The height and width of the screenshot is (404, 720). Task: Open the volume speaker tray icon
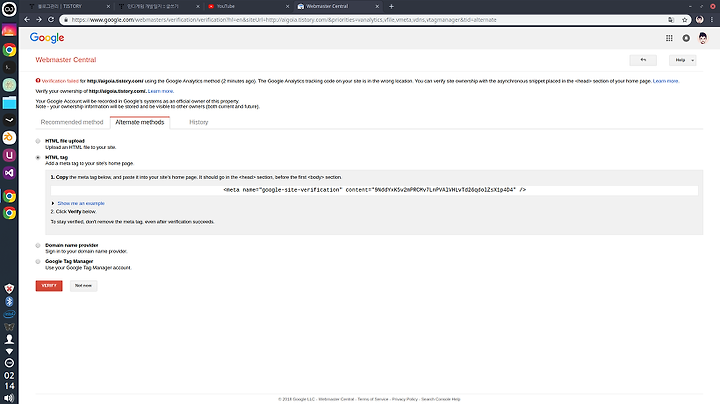[x=9, y=398]
